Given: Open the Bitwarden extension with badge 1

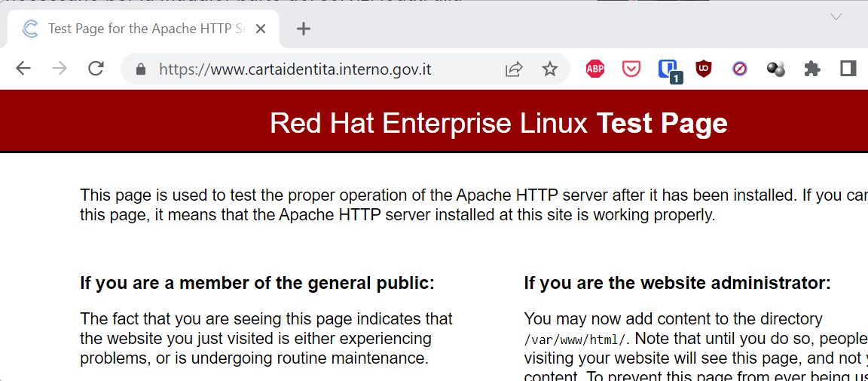Looking at the screenshot, I should pyautogui.click(x=669, y=71).
